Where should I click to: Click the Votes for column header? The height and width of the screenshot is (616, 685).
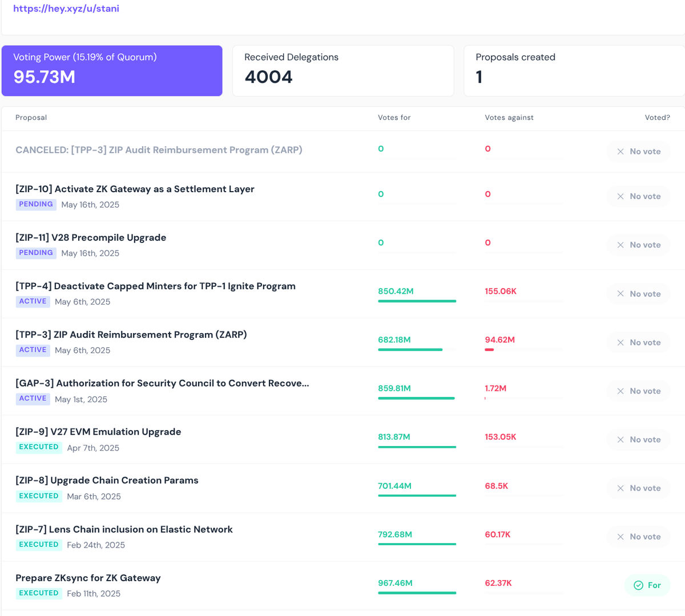pyautogui.click(x=394, y=117)
